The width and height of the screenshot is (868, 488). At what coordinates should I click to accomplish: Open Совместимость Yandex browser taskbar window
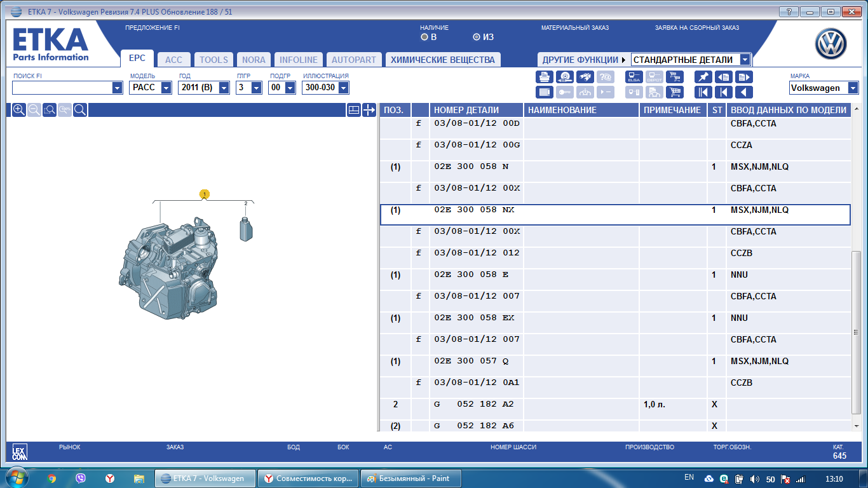tap(308, 478)
